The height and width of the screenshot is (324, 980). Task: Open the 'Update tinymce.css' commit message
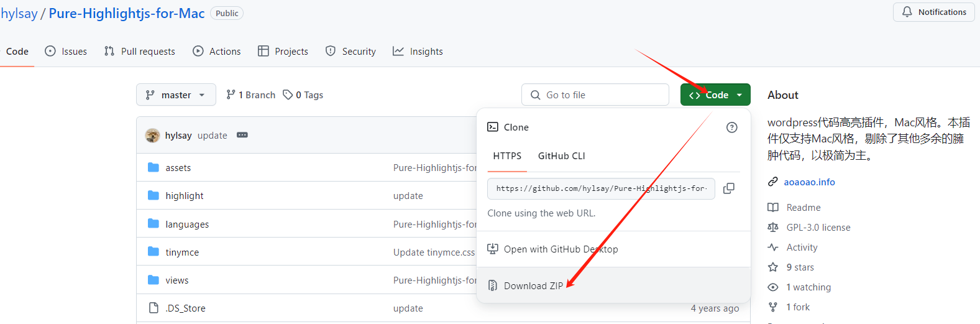[434, 252]
